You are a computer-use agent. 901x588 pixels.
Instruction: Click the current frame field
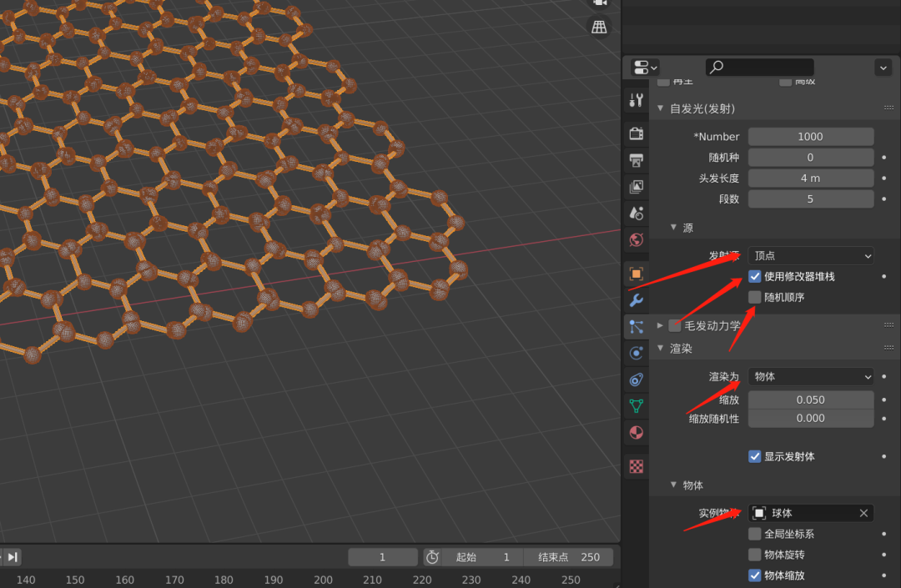383,557
